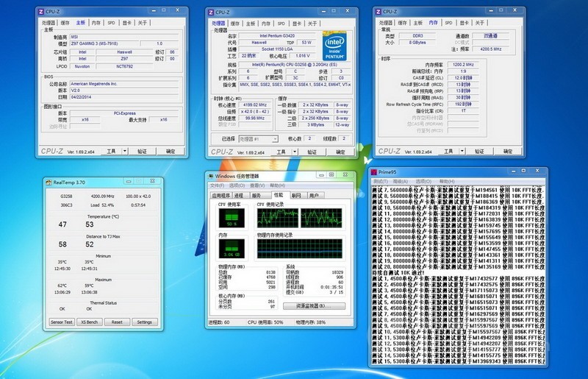Click the CPU-Z icon of the 内存 window
The height and width of the screenshot is (379, 588).
[x=379, y=12]
